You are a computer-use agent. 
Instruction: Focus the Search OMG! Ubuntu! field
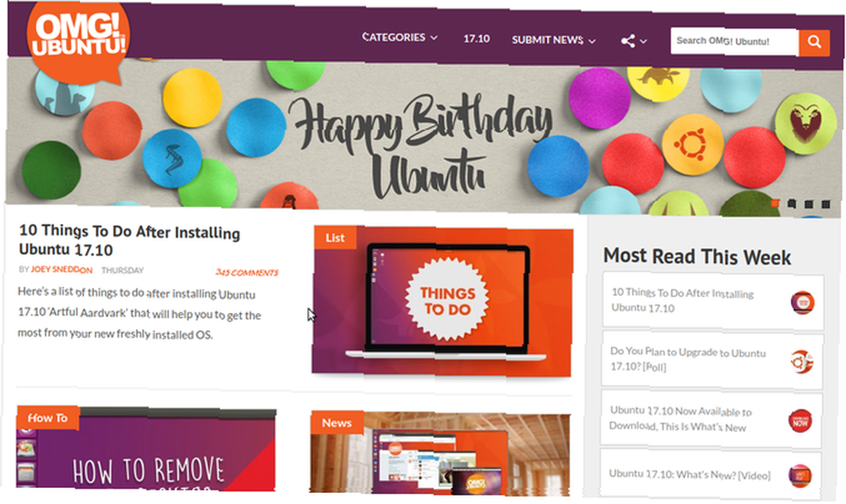click(x=734, y=41)
